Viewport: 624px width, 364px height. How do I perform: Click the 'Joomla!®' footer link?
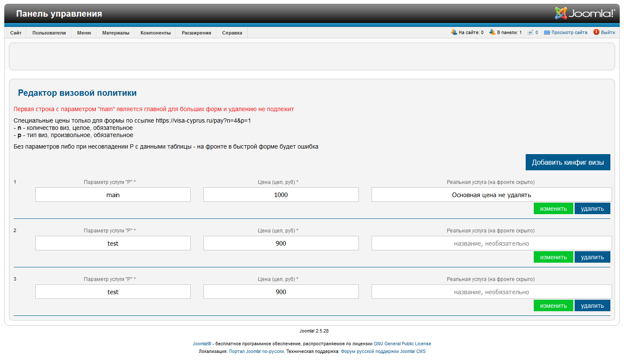click(202, 344)
